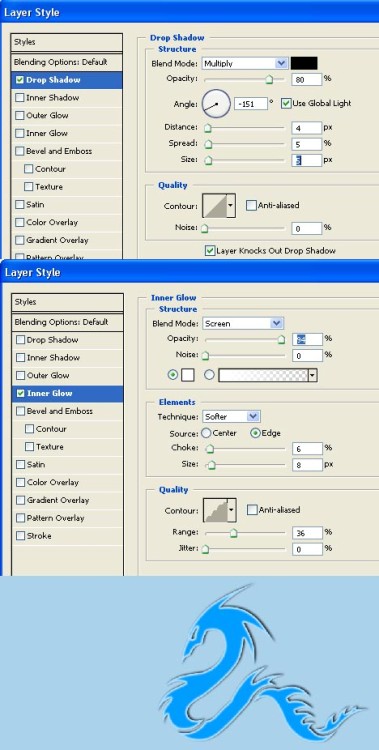Screen dimensions: 379x750
Task: Enable Anti-aliased in Inner Glow Quality
Action: coord(252,510)
